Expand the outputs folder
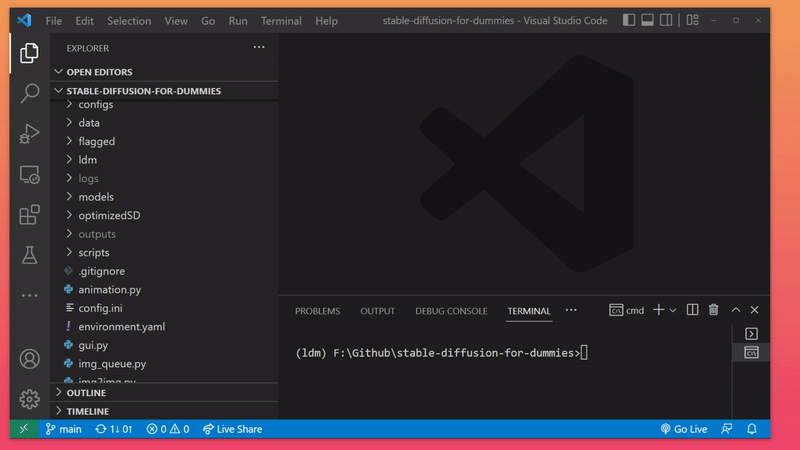The image size is (800, 450). [164, 234]
